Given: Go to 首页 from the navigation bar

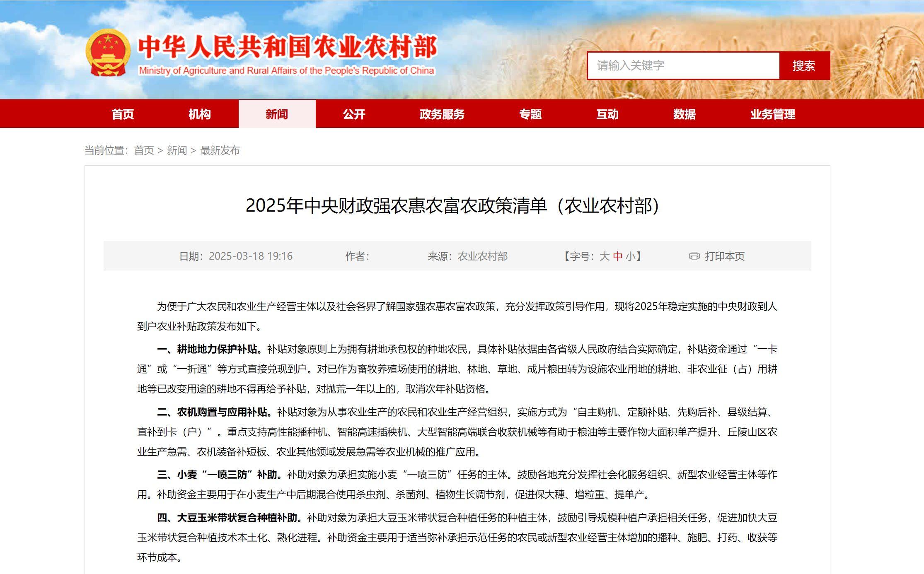Looking at the screenshot, I should pos(123,114).
